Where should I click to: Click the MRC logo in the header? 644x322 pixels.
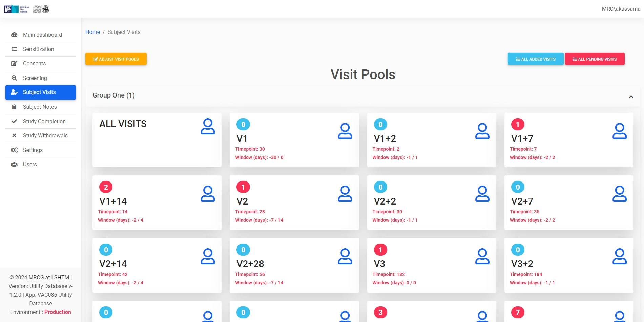(16, 9)
